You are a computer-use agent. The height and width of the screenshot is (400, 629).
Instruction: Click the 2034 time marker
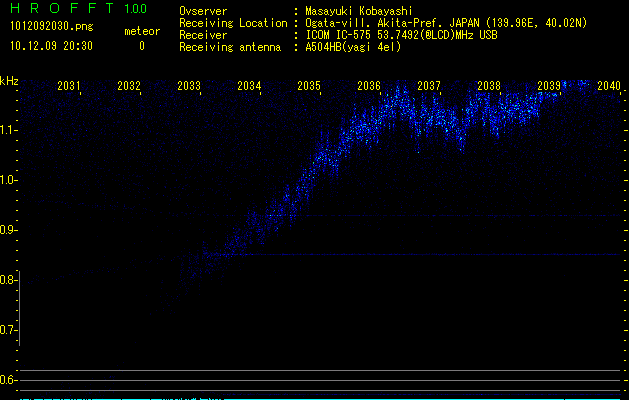[249, 85]
